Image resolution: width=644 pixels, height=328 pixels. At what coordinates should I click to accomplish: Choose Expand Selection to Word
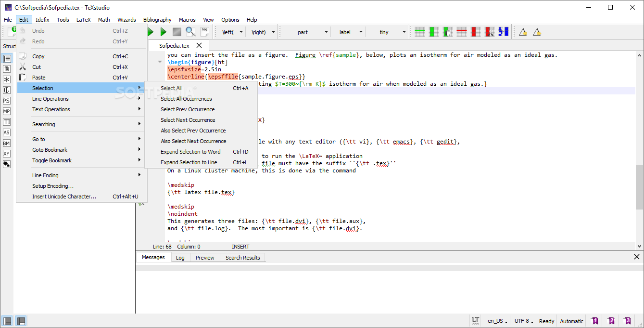pos(201,152)
